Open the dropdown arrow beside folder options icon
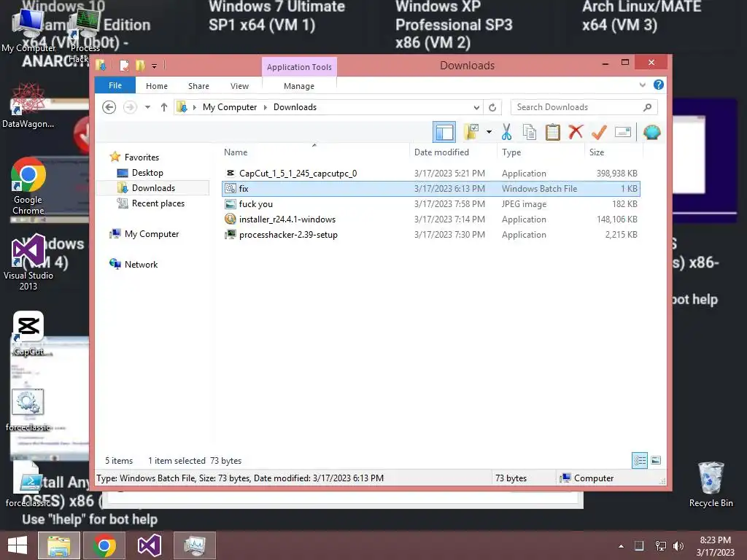747x560 pixels. click(x=489, y=132)
